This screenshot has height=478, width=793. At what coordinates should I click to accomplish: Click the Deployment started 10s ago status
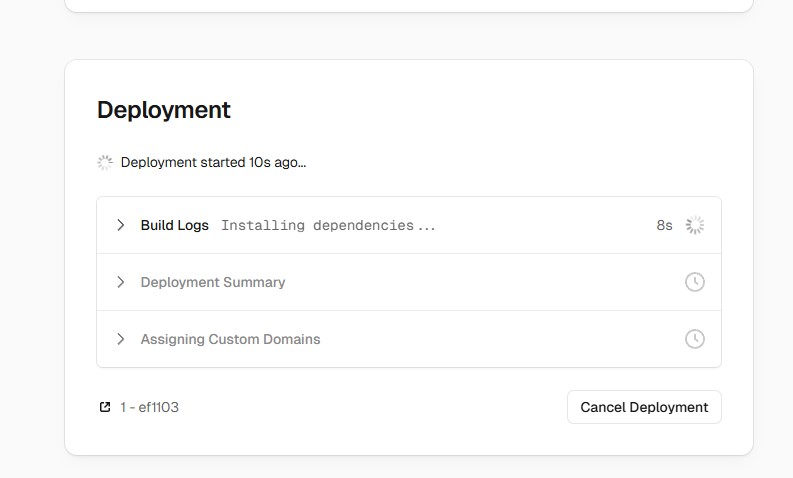[213, 162]
